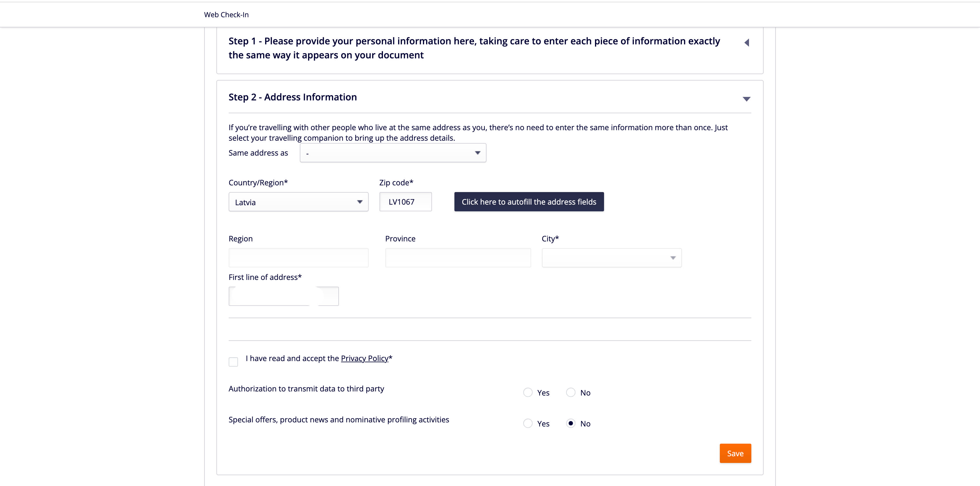This screenshot has width=980, height=486.
Task: Open the City dropdown
Action: pos(611,258)
